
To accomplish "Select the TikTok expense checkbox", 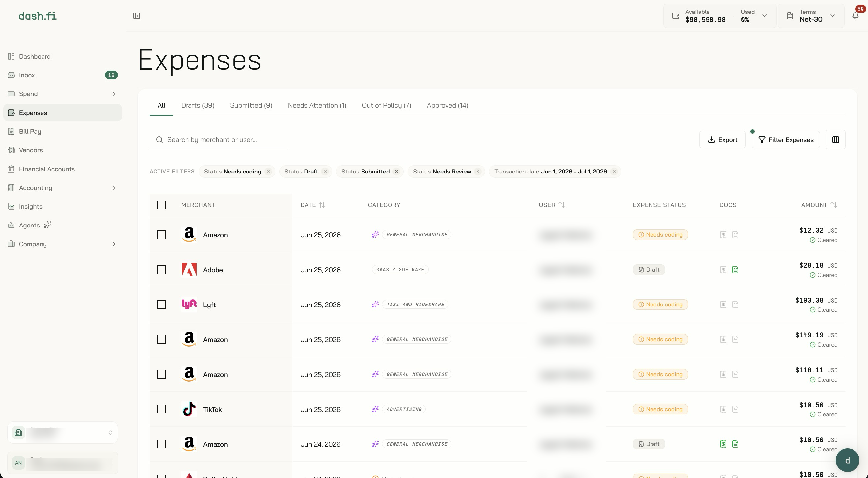I will [161, 409].
